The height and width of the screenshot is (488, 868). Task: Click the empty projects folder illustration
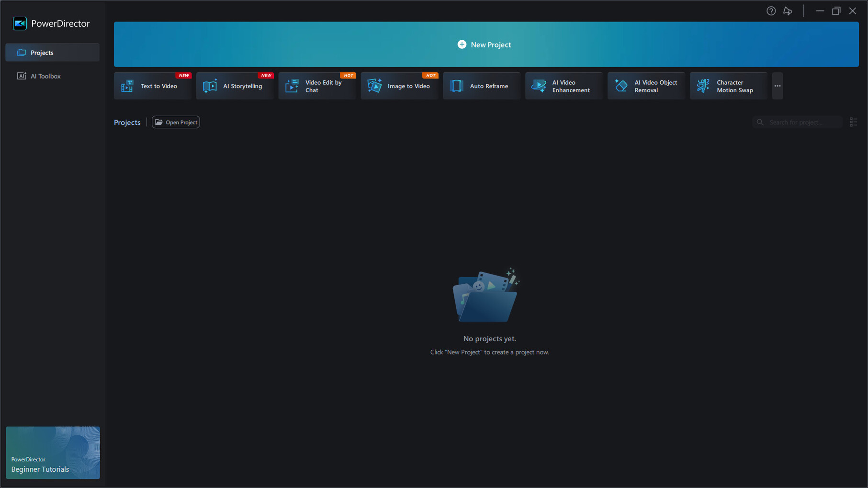pos(486,295)
